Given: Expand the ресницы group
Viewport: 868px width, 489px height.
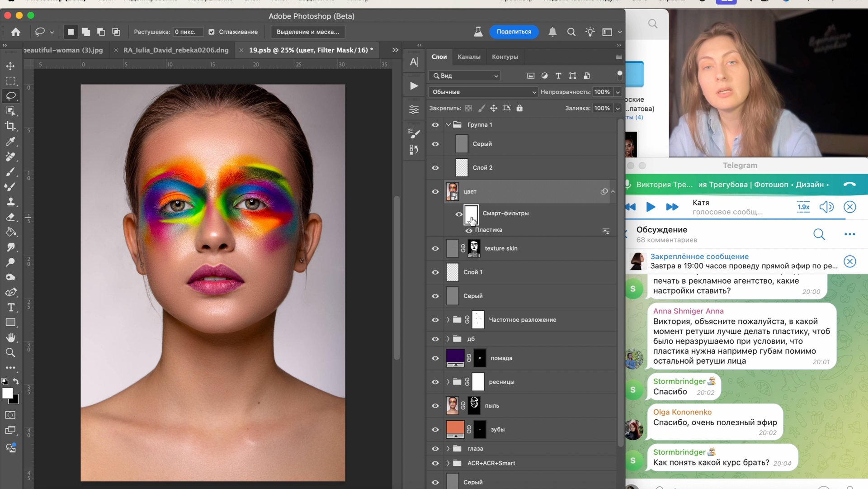Looking at the screenshot, I should coord(448,382).
